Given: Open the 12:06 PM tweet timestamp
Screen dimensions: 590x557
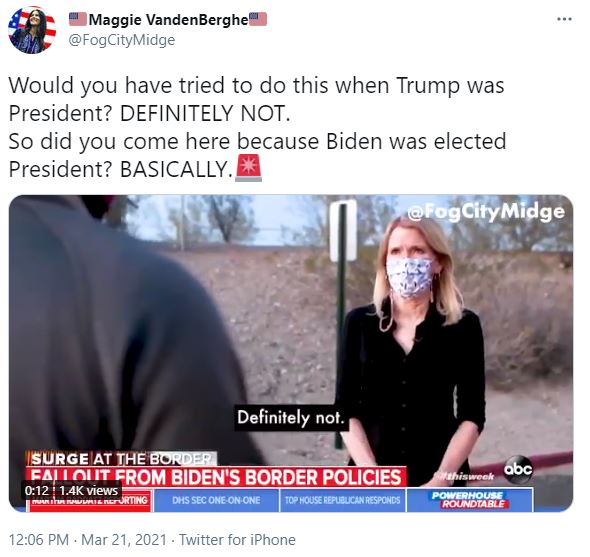Looking at the screenshot, I should (x=39, y=540).
